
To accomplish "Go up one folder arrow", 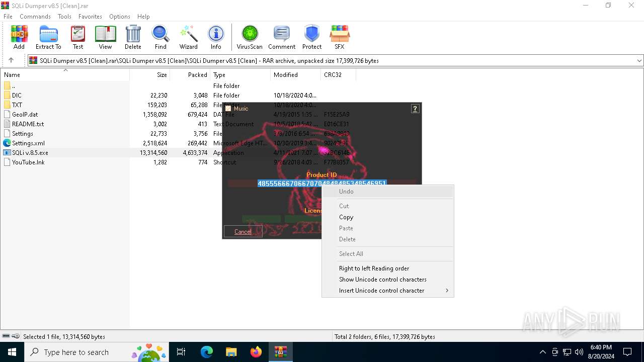I will (11, 60).
